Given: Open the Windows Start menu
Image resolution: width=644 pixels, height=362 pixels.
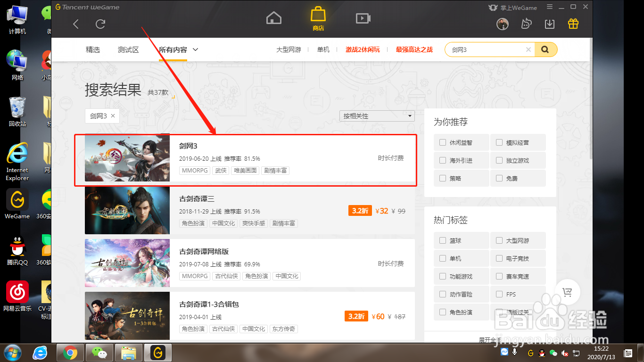Looking at the screenshot, I should 13,353.
